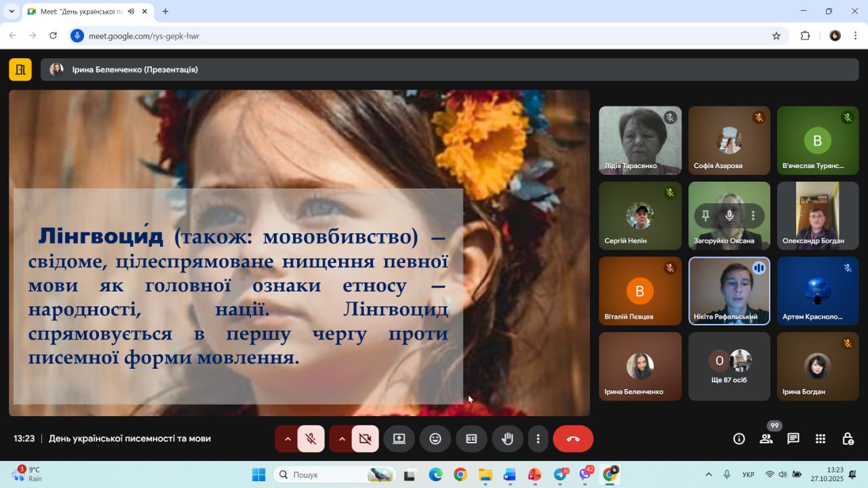Toggle closed captions
The width and height of the screenshot is (868, 488).
(x=471, y=439)
